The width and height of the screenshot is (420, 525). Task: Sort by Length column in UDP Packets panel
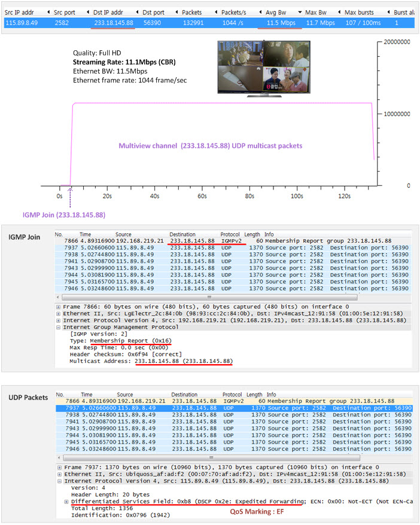(254, 395)
